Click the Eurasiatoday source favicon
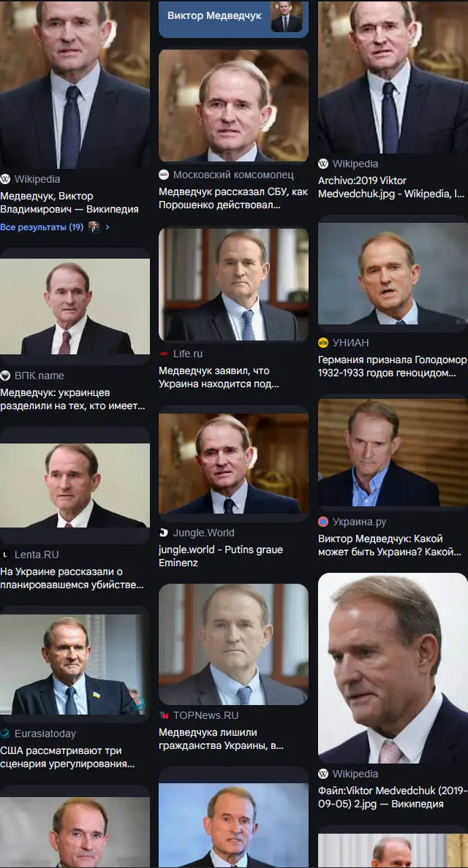Image resolution: width=468 pixels, height=868 pixels. click(x=5, y=734)
